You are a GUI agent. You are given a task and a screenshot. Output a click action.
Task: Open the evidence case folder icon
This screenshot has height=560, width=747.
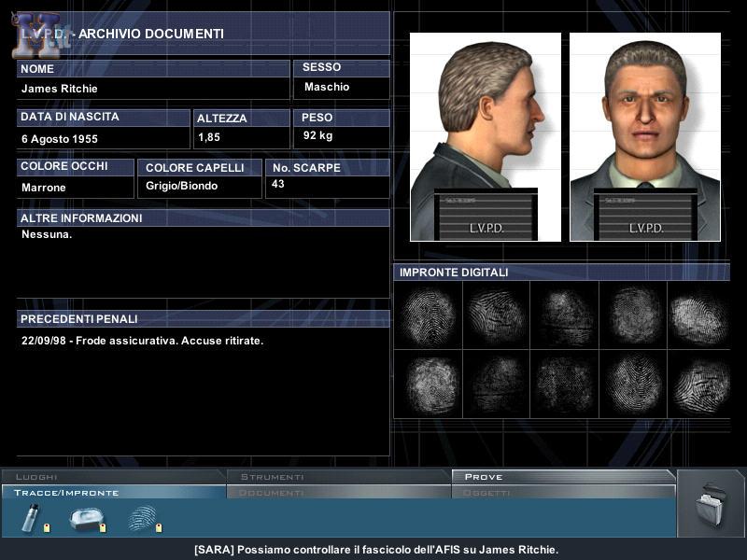pos(711,504)
